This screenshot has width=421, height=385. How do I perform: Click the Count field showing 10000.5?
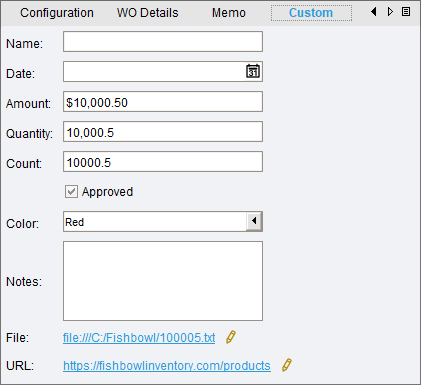pos(163,161)
